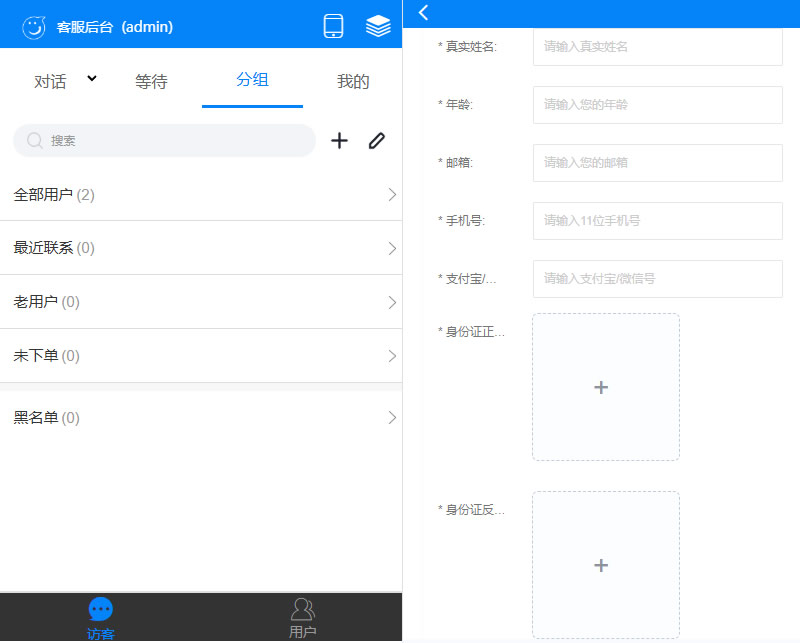Click the 手机号 input field

click(x=657, y=220)
